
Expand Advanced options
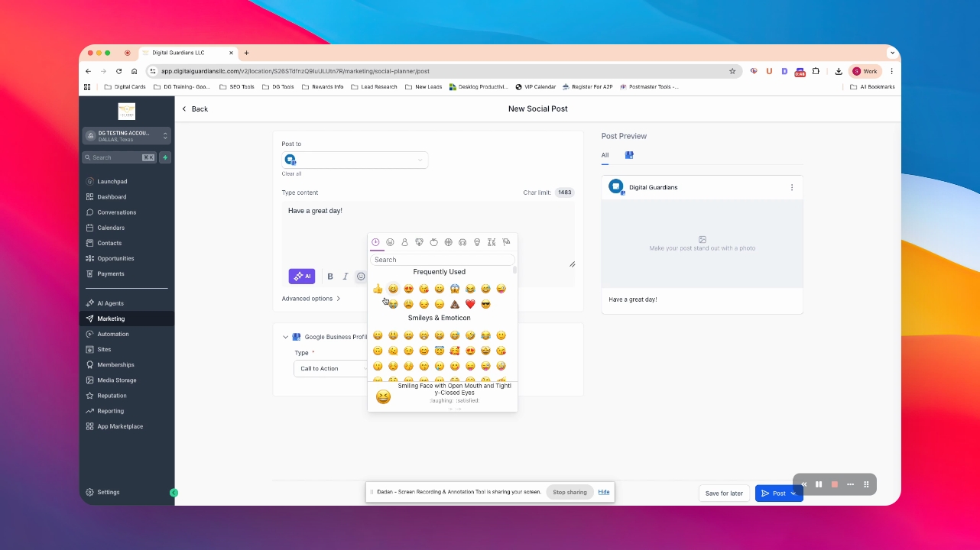311,299
